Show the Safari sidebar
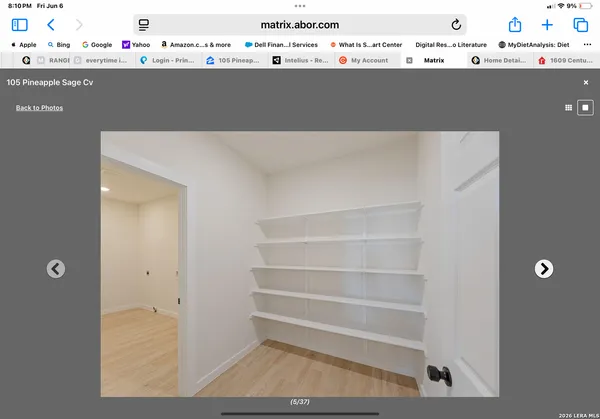Viewport: 600px width, 419px height. 19,24
